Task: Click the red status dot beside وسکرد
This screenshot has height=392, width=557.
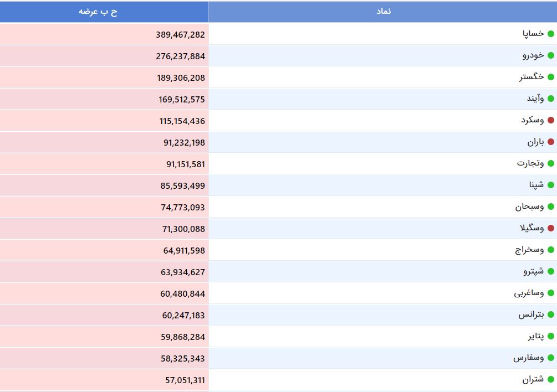Action: pos(551,120)
